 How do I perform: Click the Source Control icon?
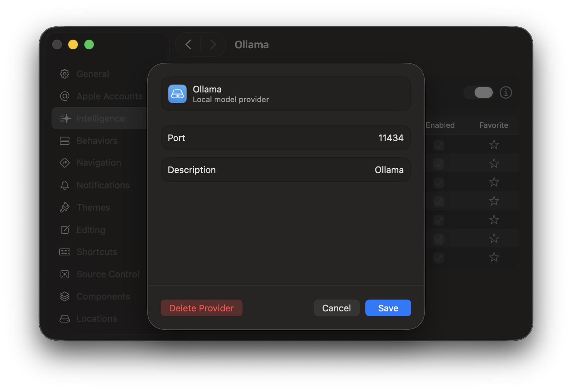click(65, 274)
